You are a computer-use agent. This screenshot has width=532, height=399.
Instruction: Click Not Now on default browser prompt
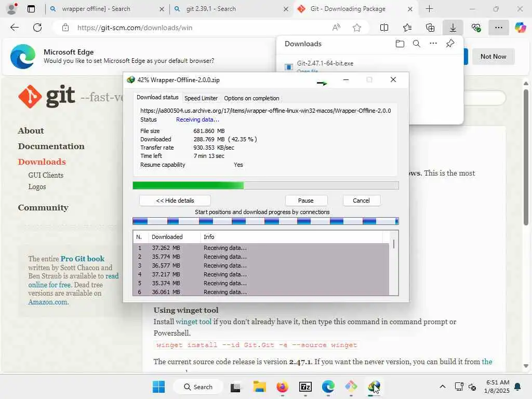click(x=494, y=57)
